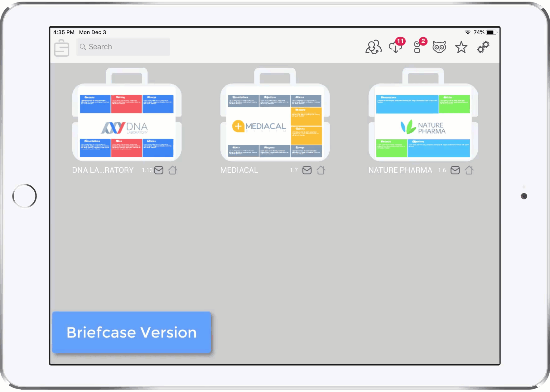Tap the iPad home button
550x392 pixels.
25,196
